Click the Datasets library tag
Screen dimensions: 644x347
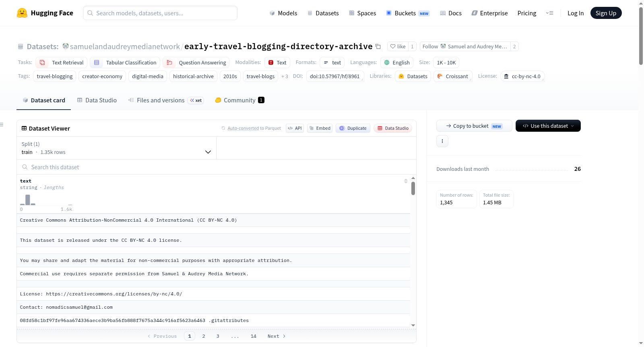click(x=413, y=76)
